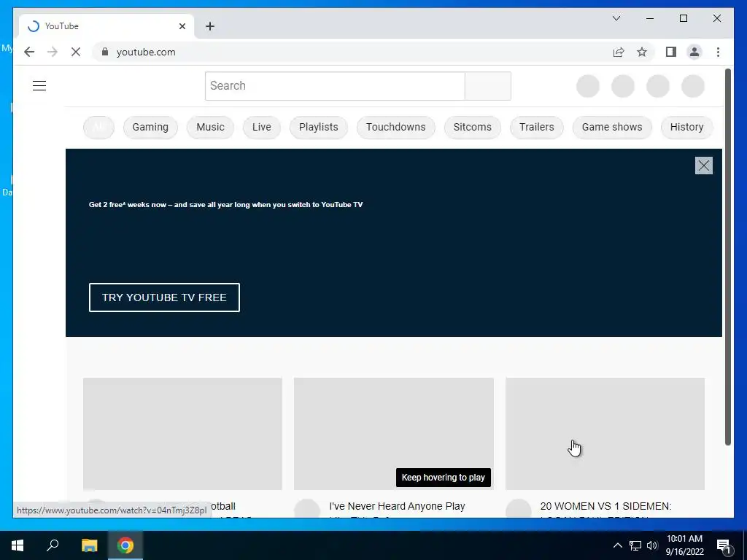This screenshot has height=560, width=747.
Task: Open the YouTube hamburger guide menu
Action: click(39, 86)
